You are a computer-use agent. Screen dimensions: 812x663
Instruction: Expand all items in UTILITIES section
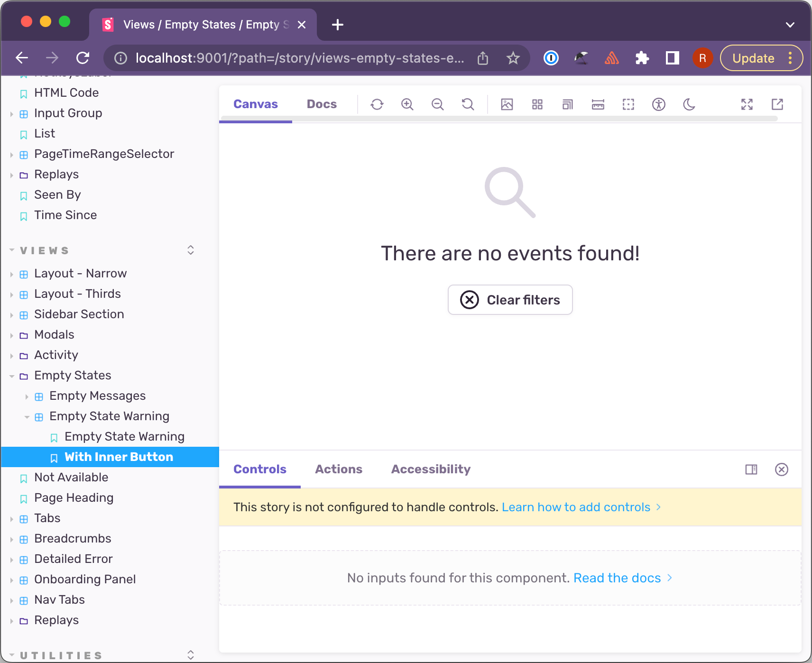(x=191, y=655)
